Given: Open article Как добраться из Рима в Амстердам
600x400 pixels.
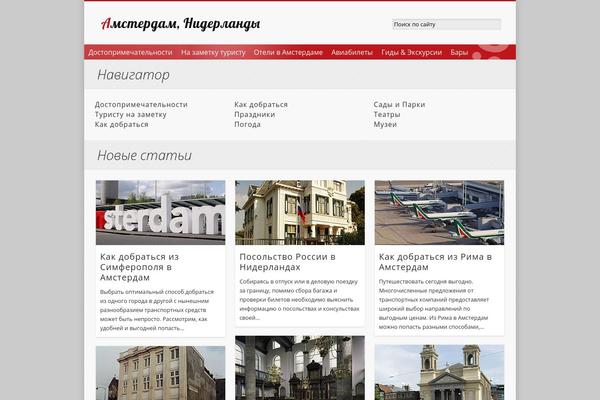Looking at the screenshot, I should tap(435, 262).
